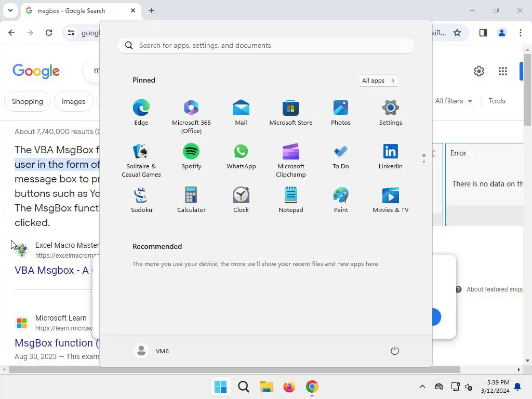Open Edge from pinned apps
Screen dimensions: 532x399
click(141, 113)
